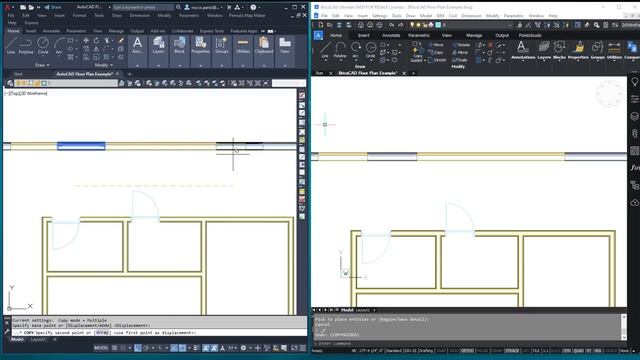Click the Redo arrow in BricsCAD toolbar

(401, 25)
